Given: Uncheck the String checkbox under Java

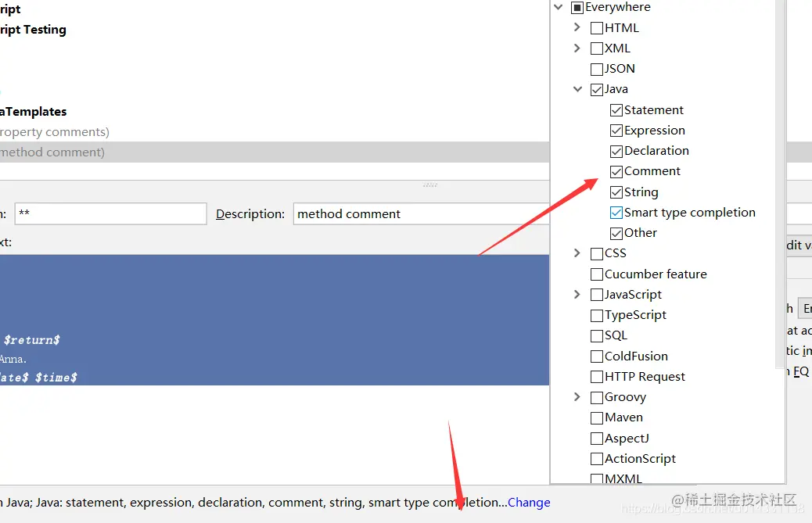Looking at the screenshot, I should pyautogui.click(x=616, y=192).
